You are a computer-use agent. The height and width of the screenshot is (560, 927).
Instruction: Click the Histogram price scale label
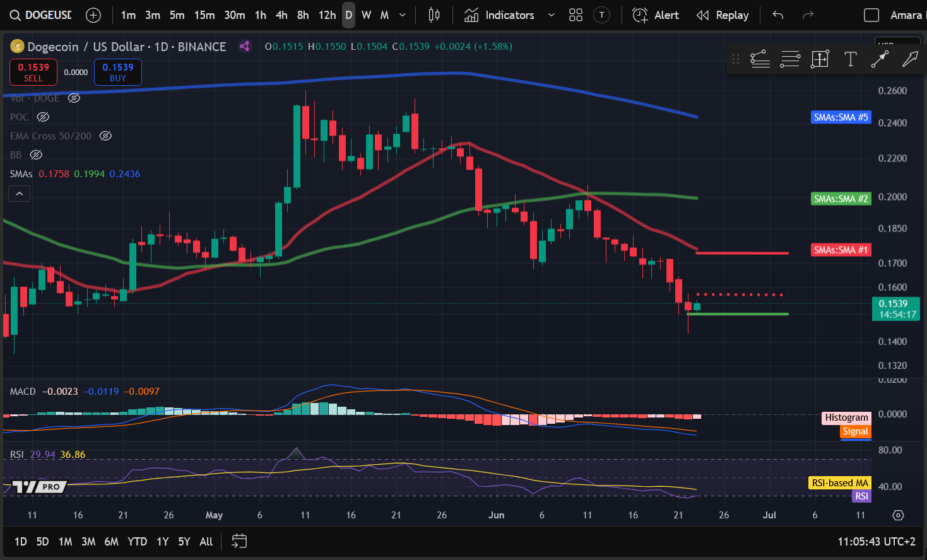pyautogui.click(x=846, y=417)
